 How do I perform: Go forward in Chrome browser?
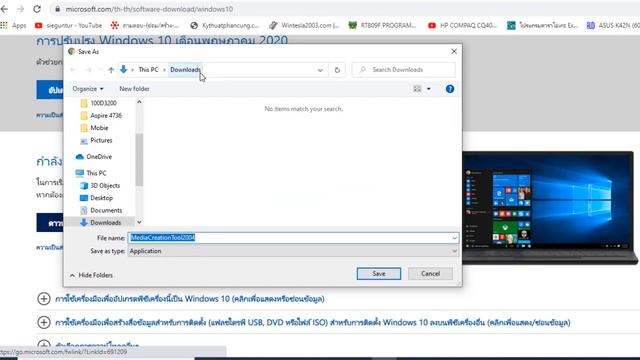(20, 9)
